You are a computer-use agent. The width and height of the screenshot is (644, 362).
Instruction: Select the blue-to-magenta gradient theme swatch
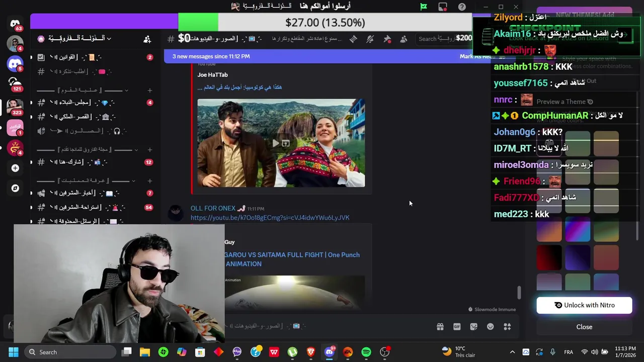pos(578,228)
